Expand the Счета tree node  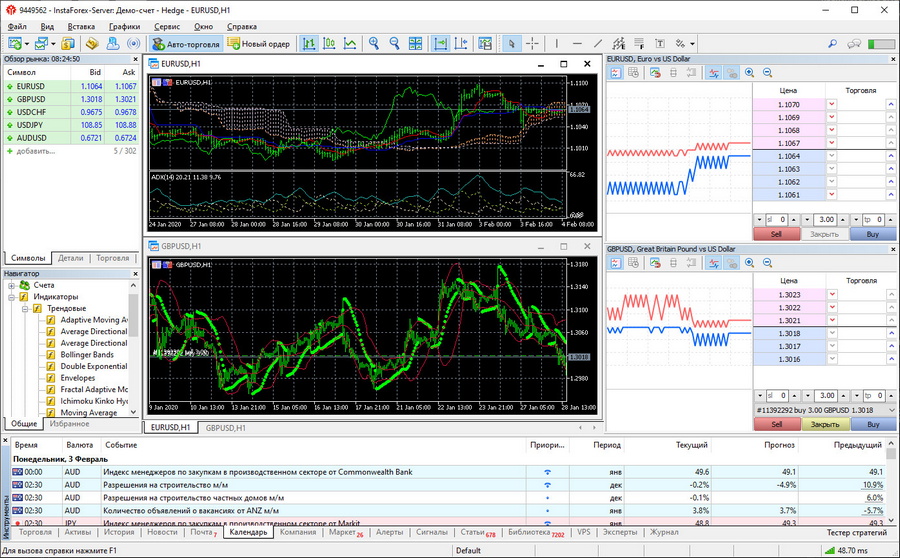point(9,285)
